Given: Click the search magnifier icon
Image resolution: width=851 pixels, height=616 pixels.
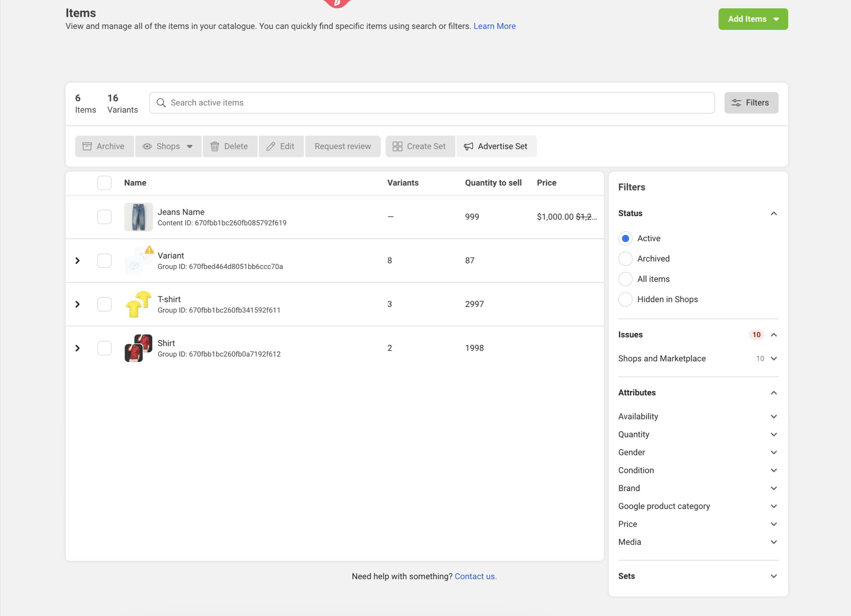Looking at the screenshot, I should click(161, 103).
